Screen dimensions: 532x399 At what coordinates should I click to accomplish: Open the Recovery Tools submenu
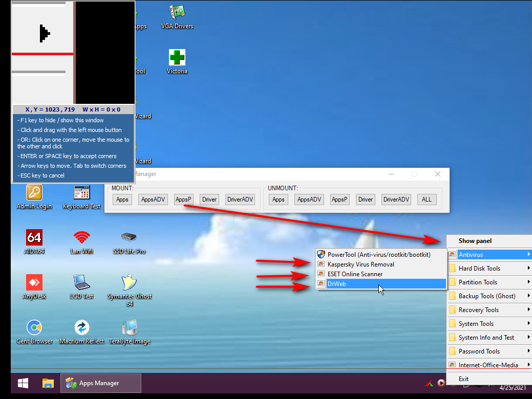(x=490, y=310)
